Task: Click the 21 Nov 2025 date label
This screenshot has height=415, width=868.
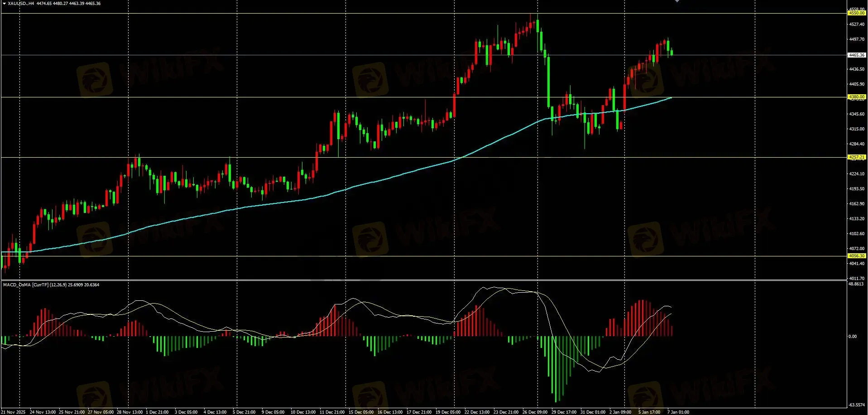Action: (13, 412)
